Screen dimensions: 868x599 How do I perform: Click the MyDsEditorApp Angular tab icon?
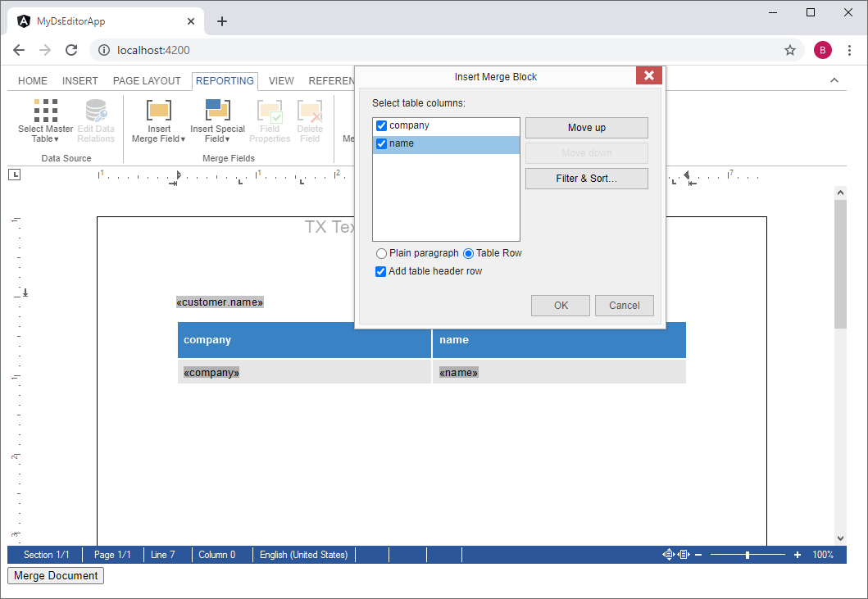[24, 21]
